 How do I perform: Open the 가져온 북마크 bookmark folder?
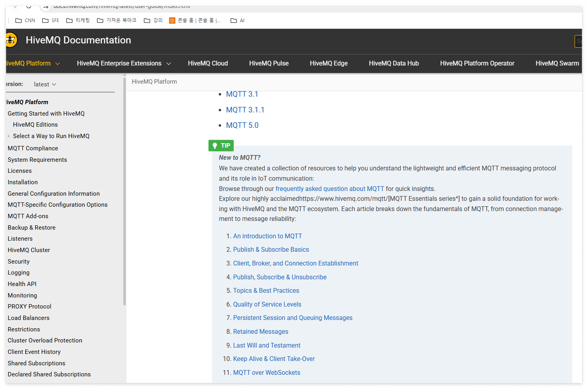pyautogui.click(x=117, y=21)
